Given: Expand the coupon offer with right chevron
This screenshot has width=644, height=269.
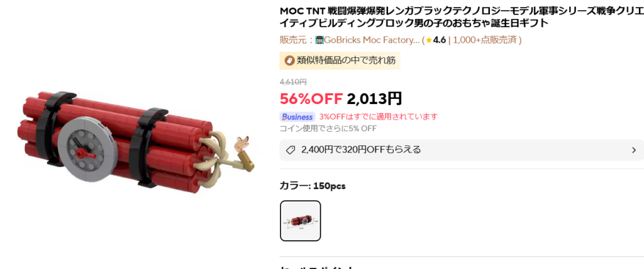Looking at the screenshot, I should point(634,150).
